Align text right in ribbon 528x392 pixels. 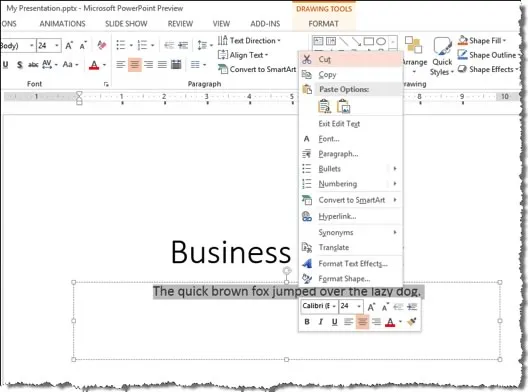pyautogui.click(x=148, y=64)
